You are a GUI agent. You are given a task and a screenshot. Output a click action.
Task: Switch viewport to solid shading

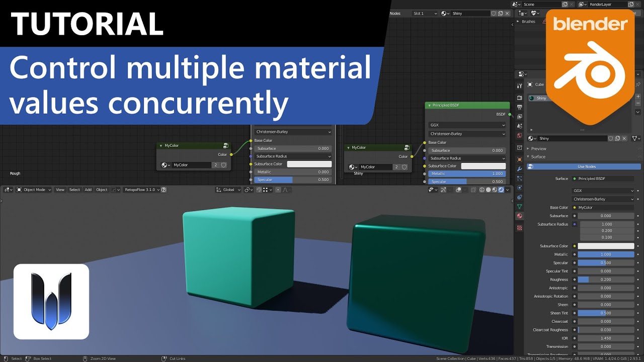(488, 190)
